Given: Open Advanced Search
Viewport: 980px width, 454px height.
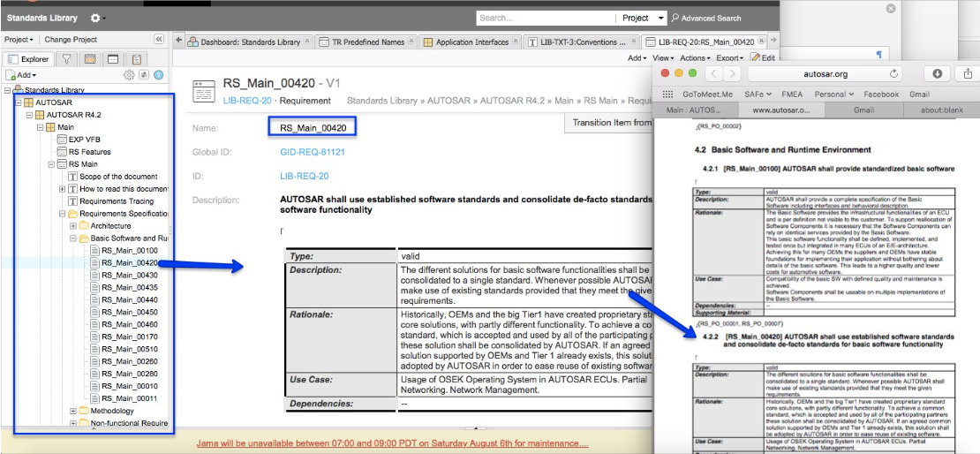Looking at the screenshot, I should [x=706, y=19].
